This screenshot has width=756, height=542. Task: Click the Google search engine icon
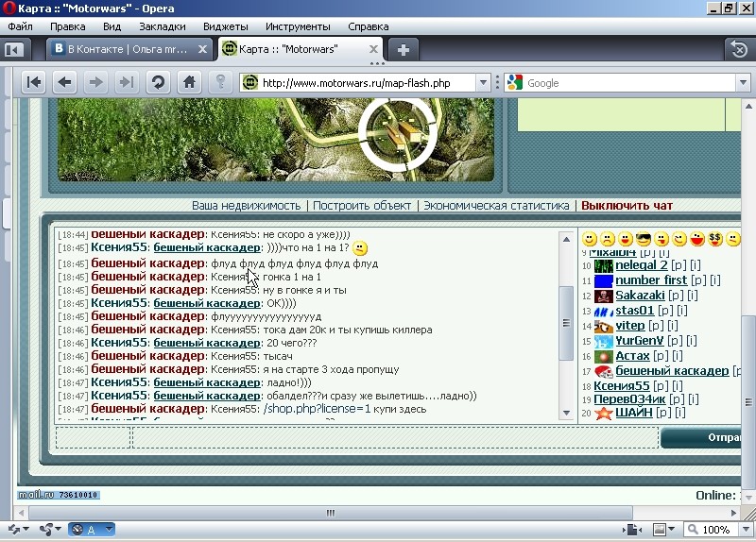[515, 82]
